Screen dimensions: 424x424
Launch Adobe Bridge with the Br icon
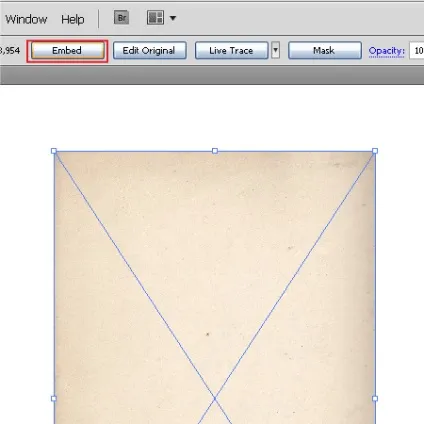click(x=122, y=18)
